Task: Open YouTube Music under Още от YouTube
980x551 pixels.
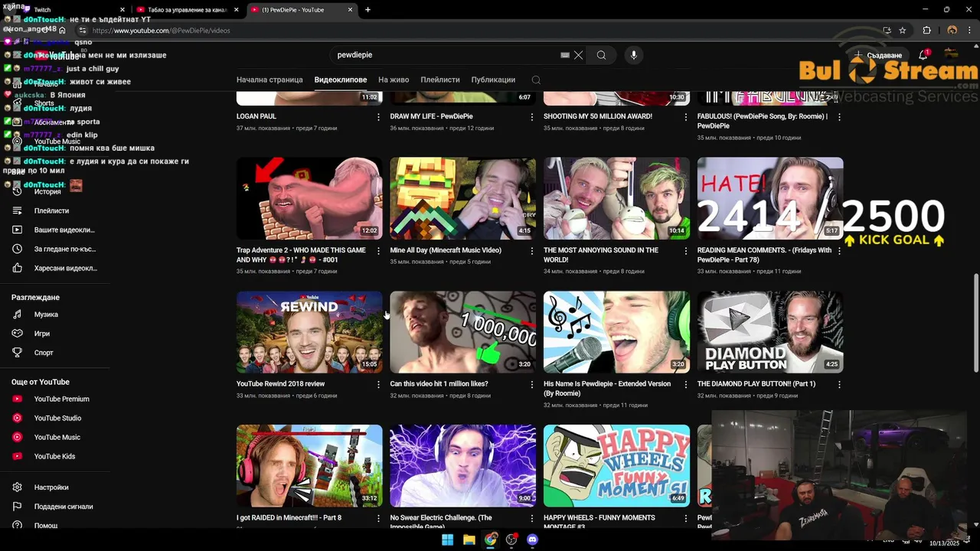Action: (x=57, y=437)
